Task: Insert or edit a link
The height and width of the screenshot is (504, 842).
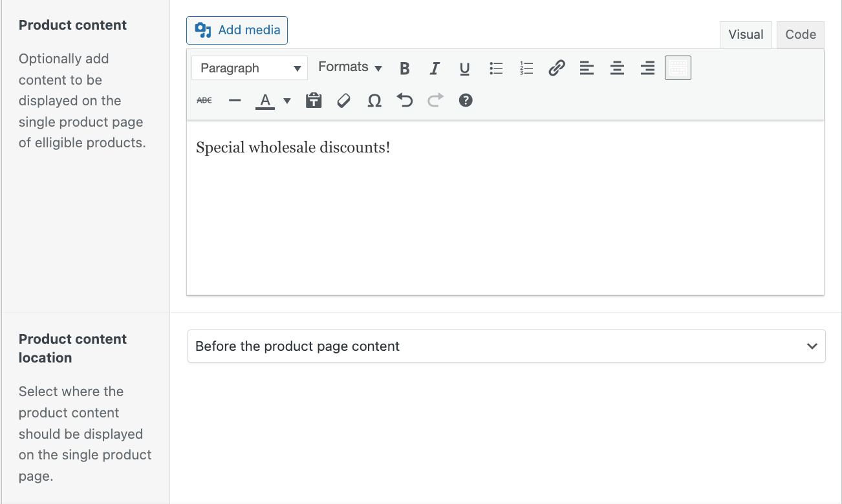Action: (x=557, y=68)
